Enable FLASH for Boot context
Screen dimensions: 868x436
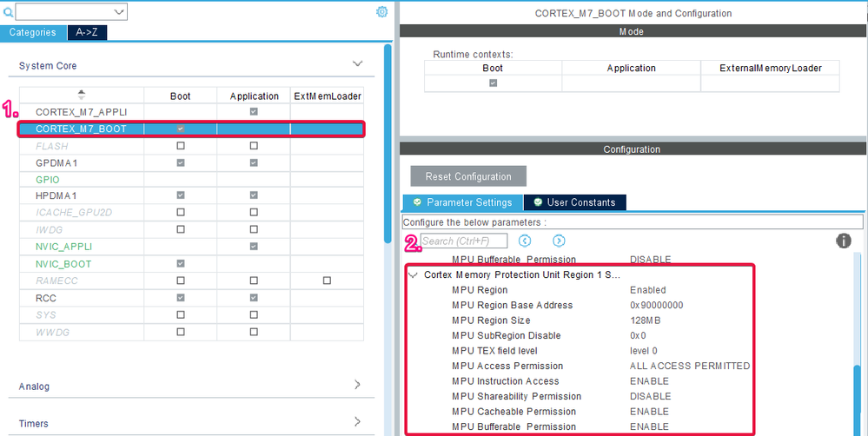click(x=181, y=146)
